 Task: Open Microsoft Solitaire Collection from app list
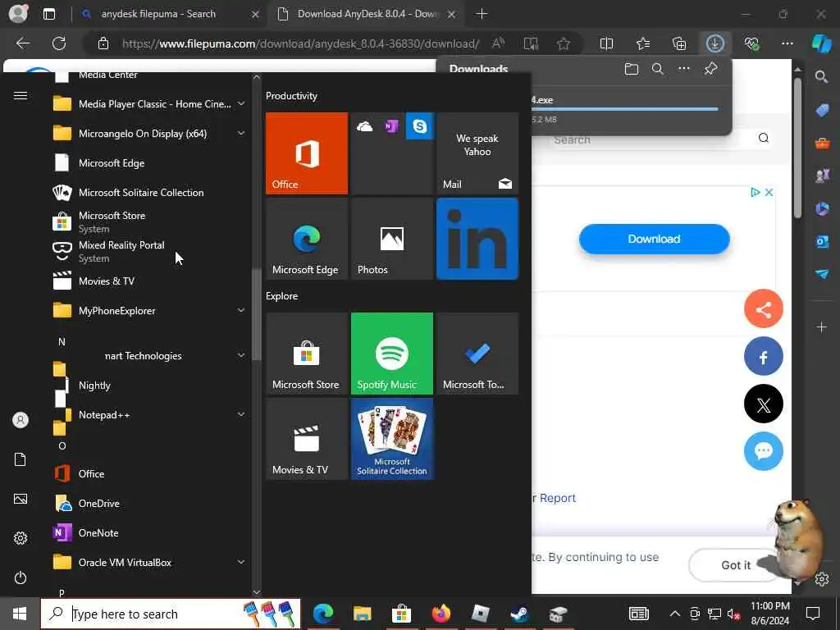tap(149, 192)
